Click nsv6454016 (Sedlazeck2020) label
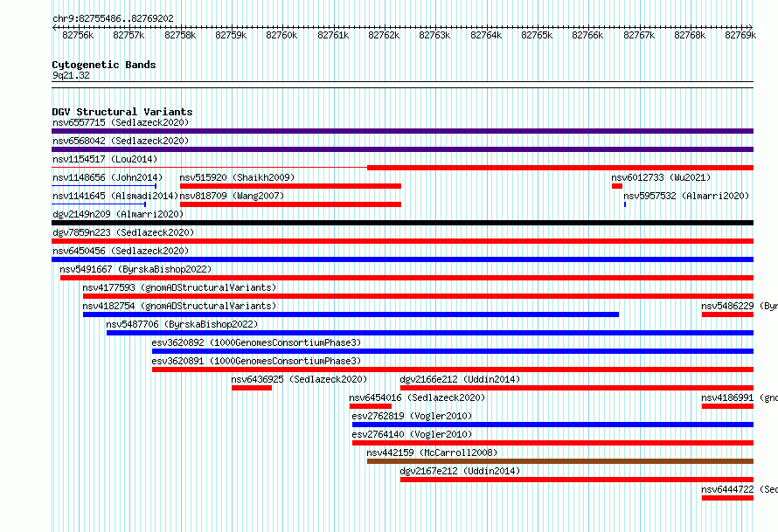 click(x=417, y=397)
